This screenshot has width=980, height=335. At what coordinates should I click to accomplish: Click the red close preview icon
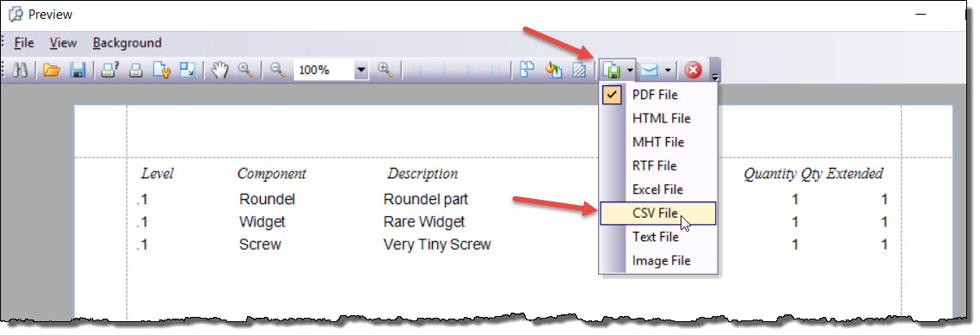[693, 70]
